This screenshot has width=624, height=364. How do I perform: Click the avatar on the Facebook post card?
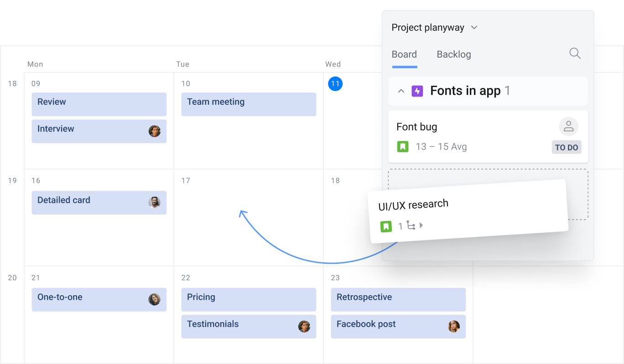(x=453, y=326)
